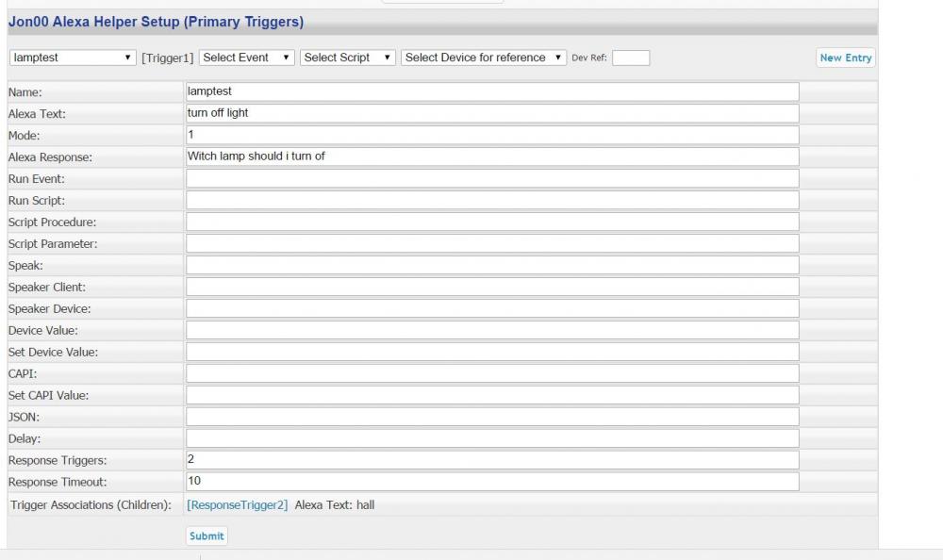
Task: Open the ResponseTrigger2 link
Action: click(x=237, y=505)
